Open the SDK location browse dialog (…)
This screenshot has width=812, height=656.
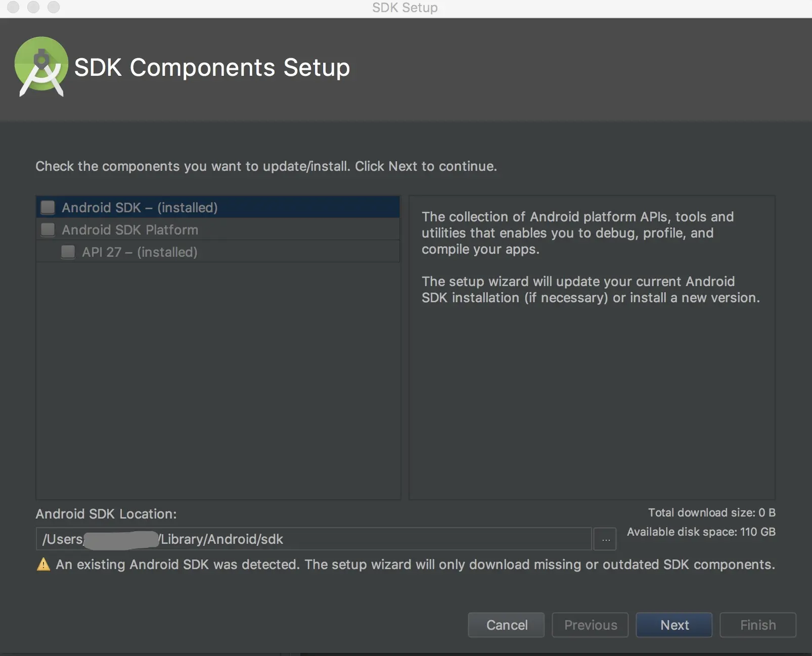[x=605, y=539]
